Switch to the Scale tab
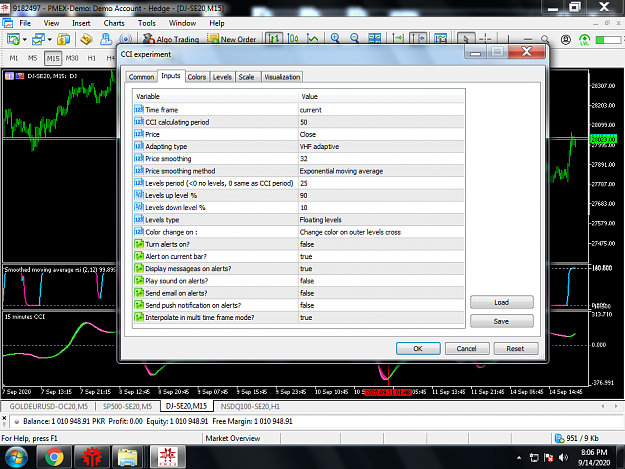 click(246, 77)
